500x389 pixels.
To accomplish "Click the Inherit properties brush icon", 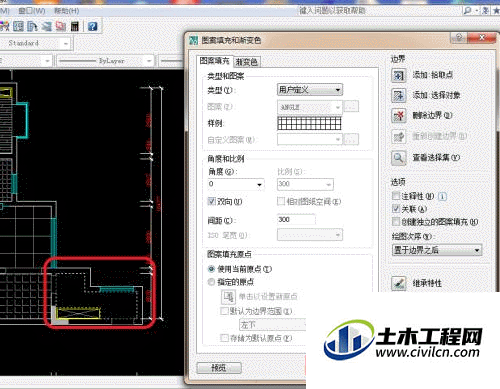I will [398, 283].
